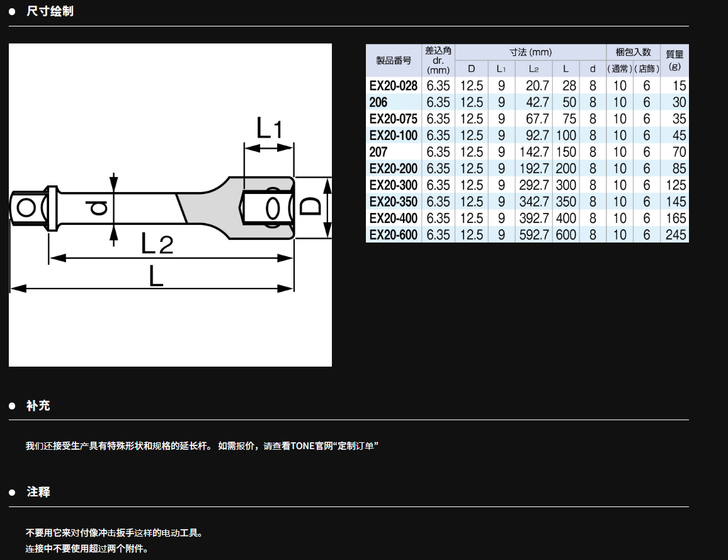Click the 注释 section heading
The width and height of the screenshot is (728, 560).
click(38, 492)
